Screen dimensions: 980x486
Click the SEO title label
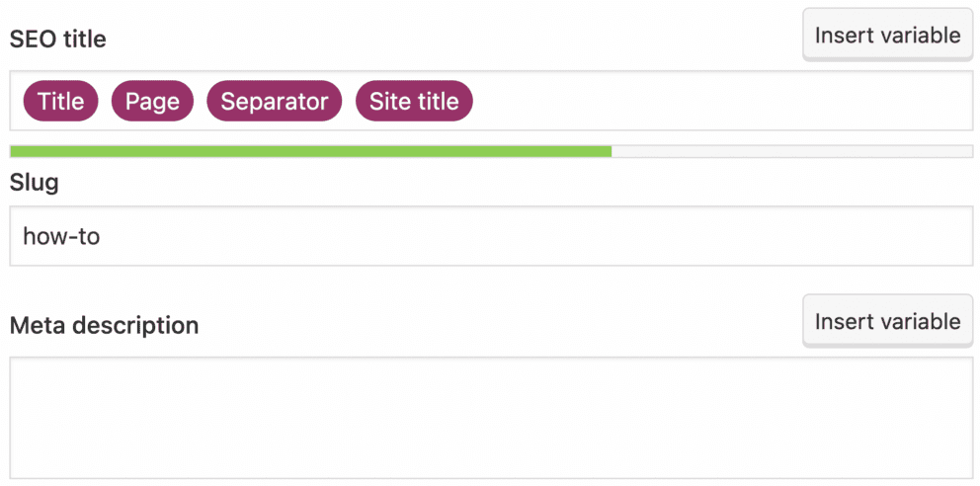pos(57,40)
